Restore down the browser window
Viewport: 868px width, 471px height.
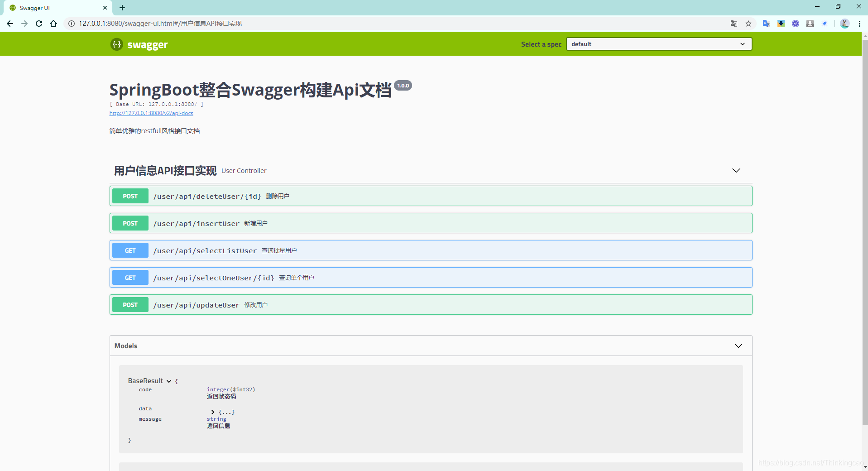tap(838, 7)
